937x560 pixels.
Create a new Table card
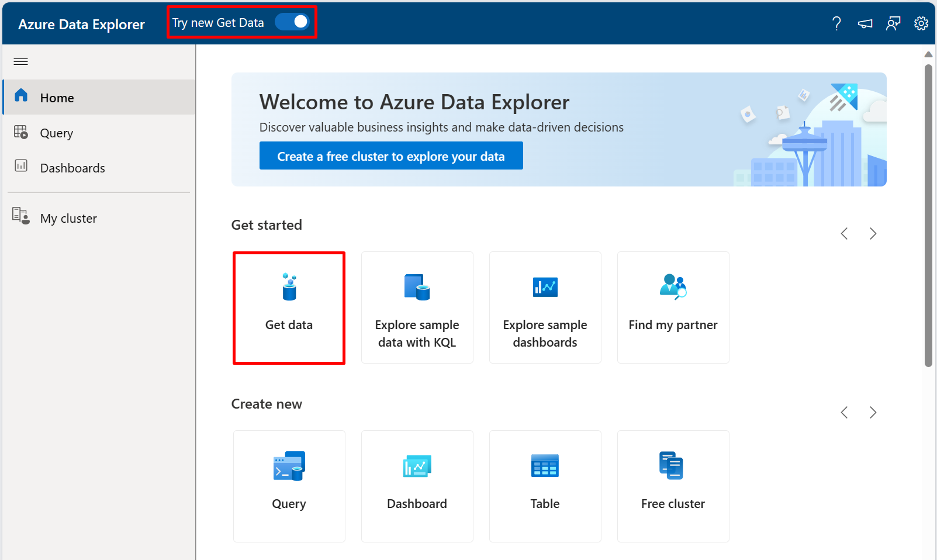pyautogui.click(x=545, y=486)
